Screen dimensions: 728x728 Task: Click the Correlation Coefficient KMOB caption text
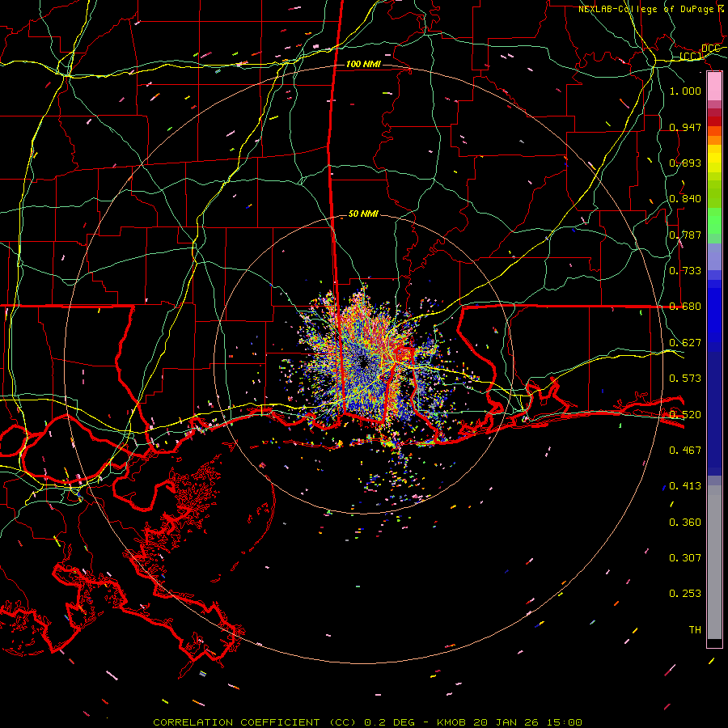pyautogui.click(x=367, y=722)
